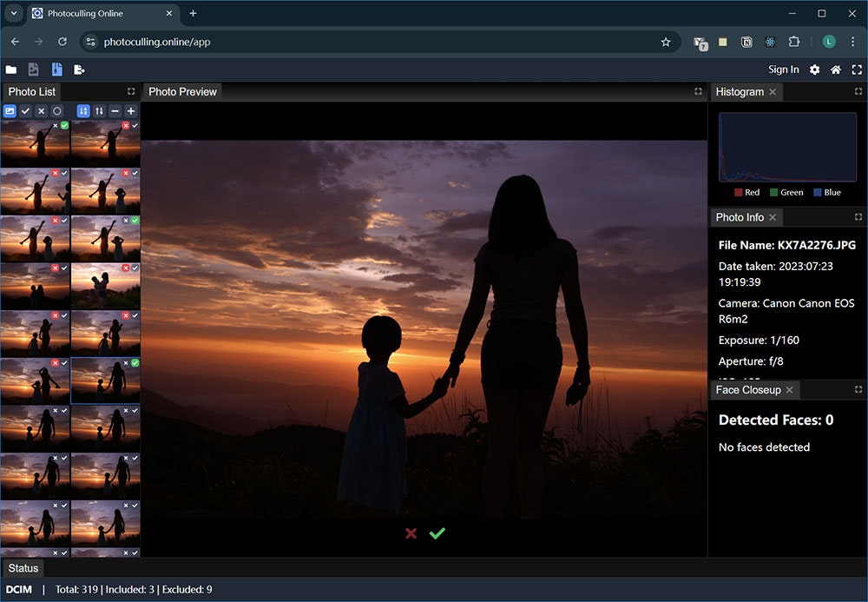View site information icon in address bar

[91, 42]
